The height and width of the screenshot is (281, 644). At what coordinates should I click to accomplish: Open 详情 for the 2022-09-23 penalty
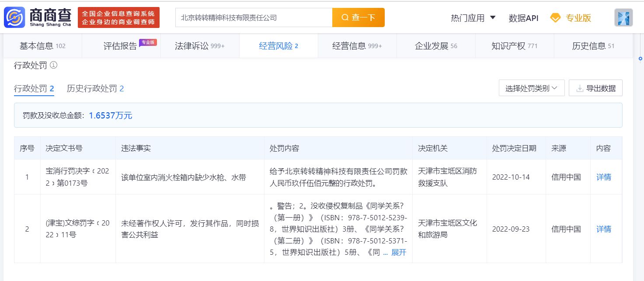pyautogui.click(x=604, y=229)
